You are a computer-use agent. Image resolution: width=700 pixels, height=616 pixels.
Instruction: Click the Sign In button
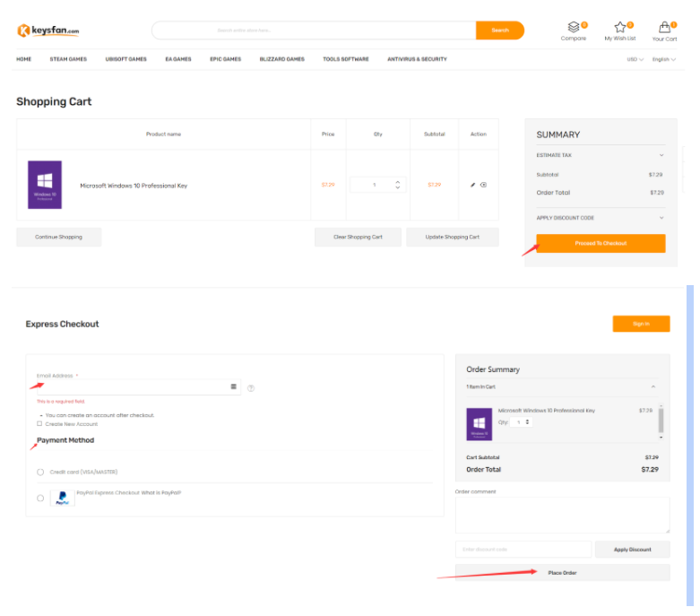click(641, 324)
